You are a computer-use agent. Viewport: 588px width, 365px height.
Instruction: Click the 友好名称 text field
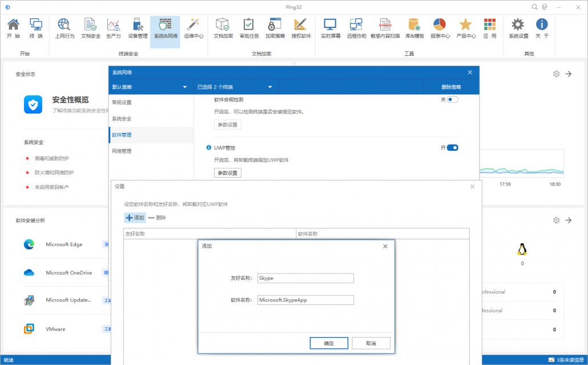[x=305, y=278]
